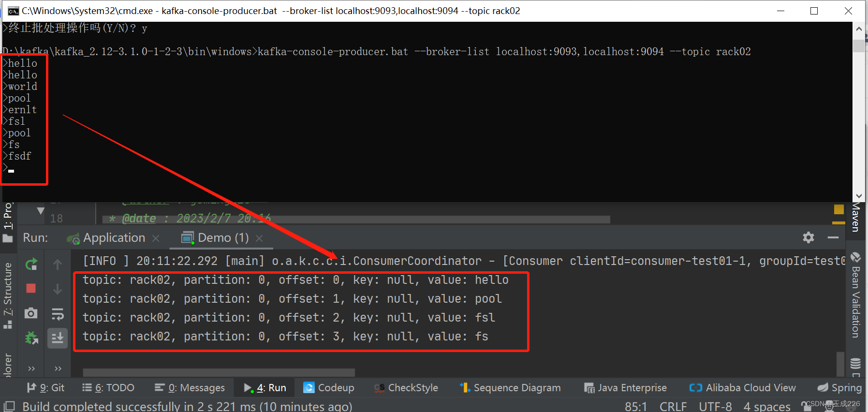Select the offset 2 value fsl line
This screenshot has width=868, height=412.
pos(289,318)
